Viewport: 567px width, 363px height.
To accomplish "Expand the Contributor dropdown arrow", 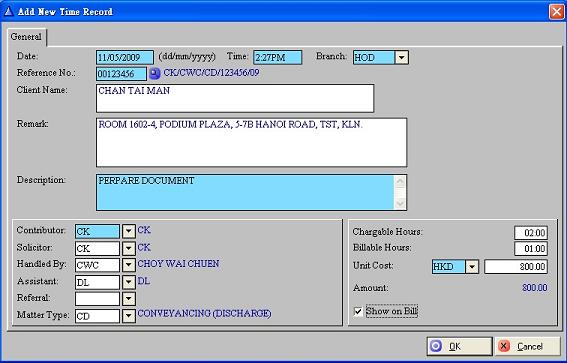I will coord(128,231).
